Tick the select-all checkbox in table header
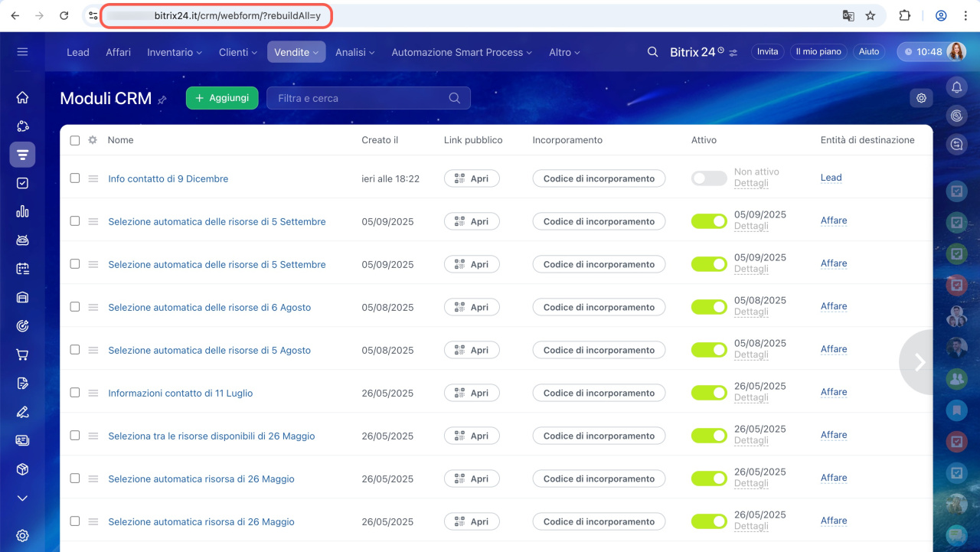The height and width of the screenshot is (552, 980). (75, 140)
